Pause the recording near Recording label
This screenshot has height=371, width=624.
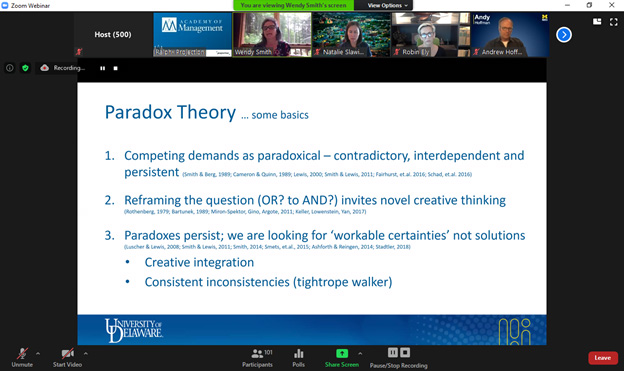[x=103, y=68]
